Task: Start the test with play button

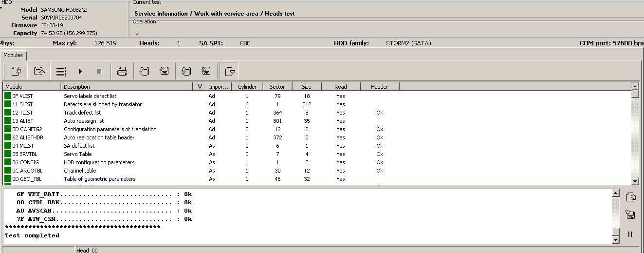Action: [x=80, y=72]
